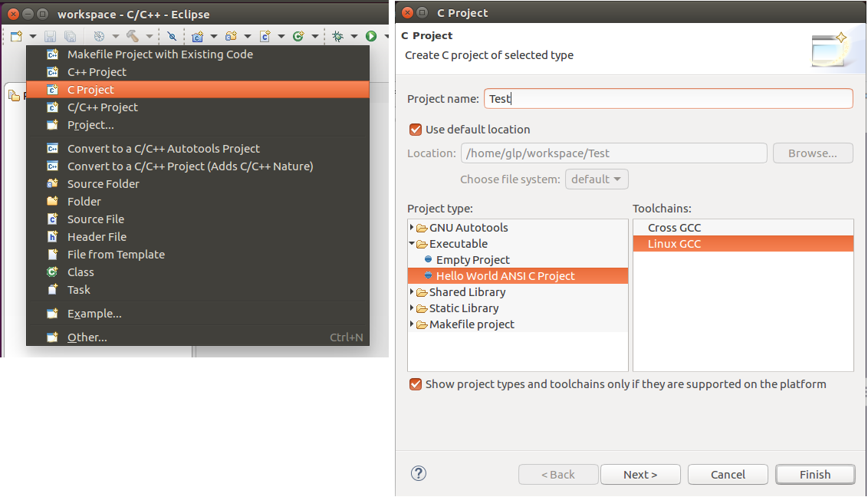Click the green Class icon in the New menu
Image resolution: width=868 pixels, height=497 pixels.
pyautogui.click(x=53, y=272)
